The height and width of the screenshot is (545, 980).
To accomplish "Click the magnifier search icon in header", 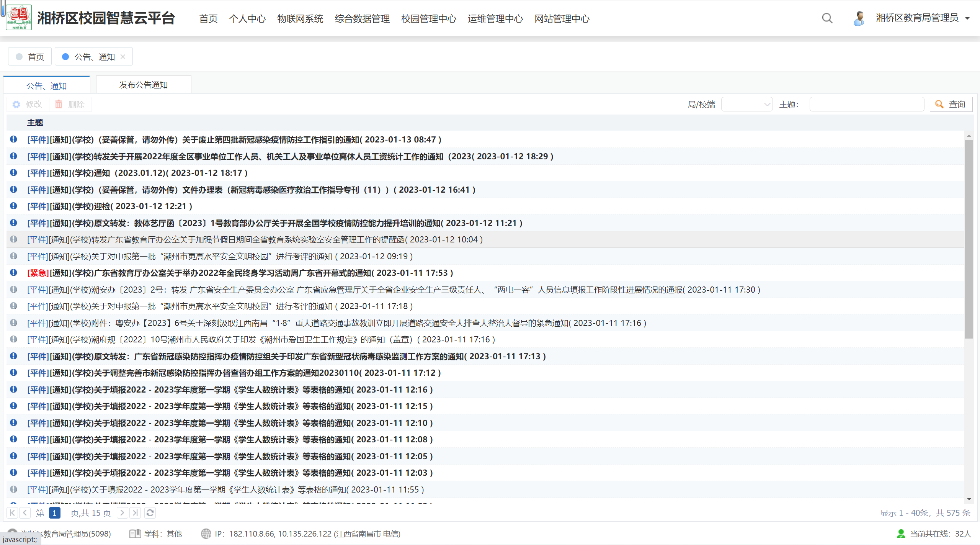I will tap(827, 18).
